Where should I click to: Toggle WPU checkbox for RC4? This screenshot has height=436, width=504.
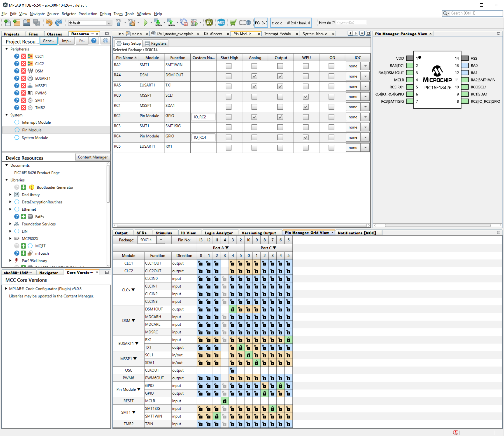click(x=306, y=137)
